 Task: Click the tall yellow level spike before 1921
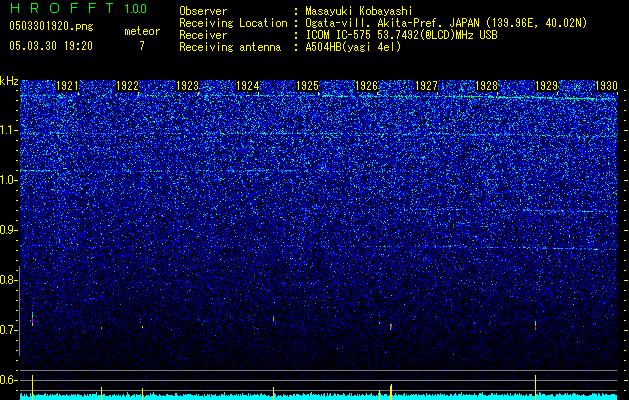pyautogui.click(x=32, y=387)
